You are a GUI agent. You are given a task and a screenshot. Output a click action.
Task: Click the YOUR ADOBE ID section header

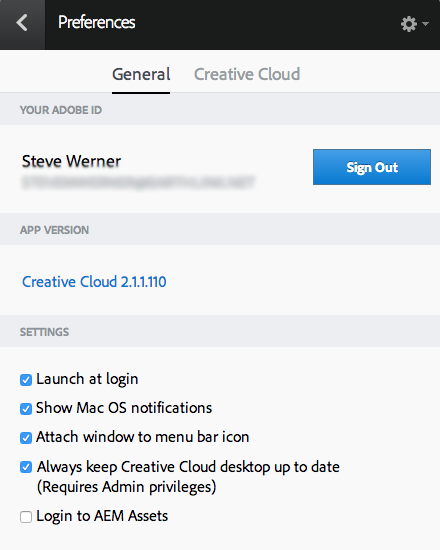(x=61, y=110)
